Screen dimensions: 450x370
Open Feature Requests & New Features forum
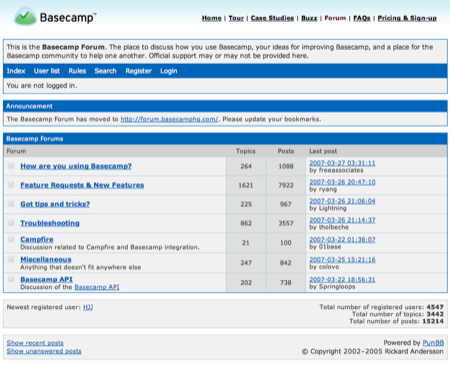click(x=82, y=185)
